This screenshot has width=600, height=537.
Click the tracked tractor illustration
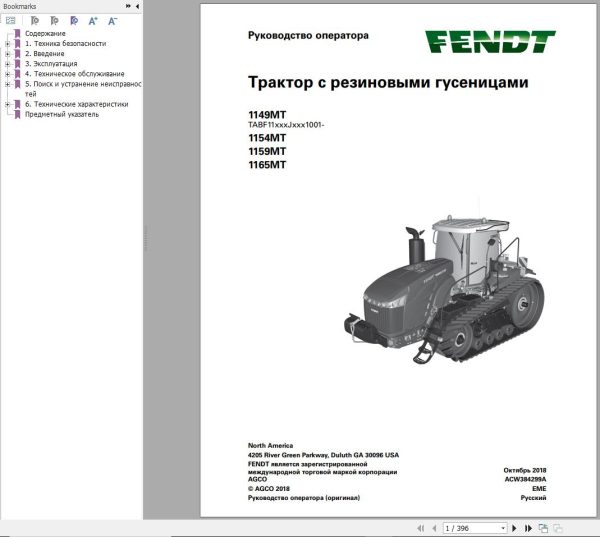tap(444, 290)
